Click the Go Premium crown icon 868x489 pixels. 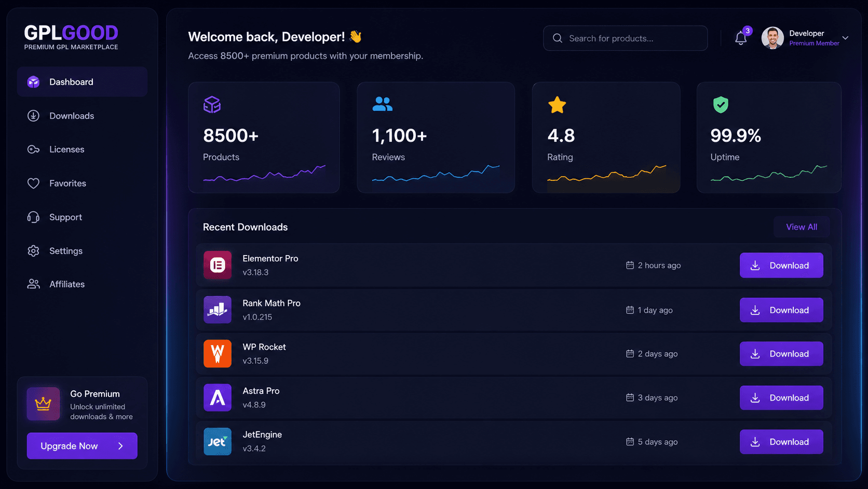point(43,404)
